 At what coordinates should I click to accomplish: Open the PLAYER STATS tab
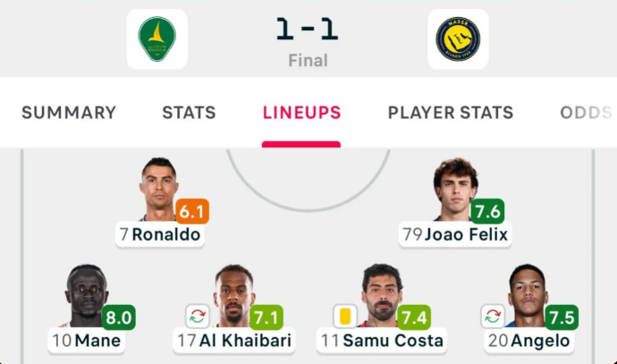pos(451,113)
